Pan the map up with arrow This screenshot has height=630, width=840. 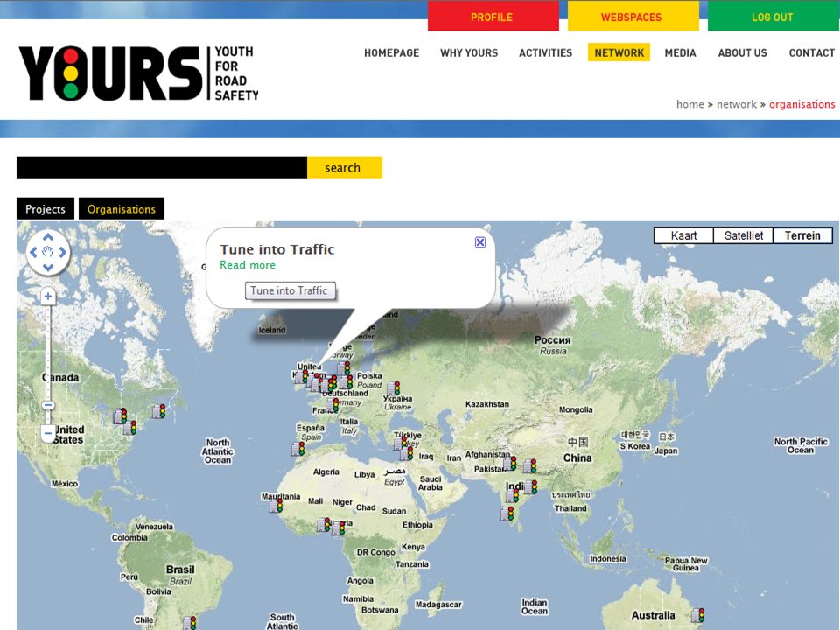[x=48, y=237]
